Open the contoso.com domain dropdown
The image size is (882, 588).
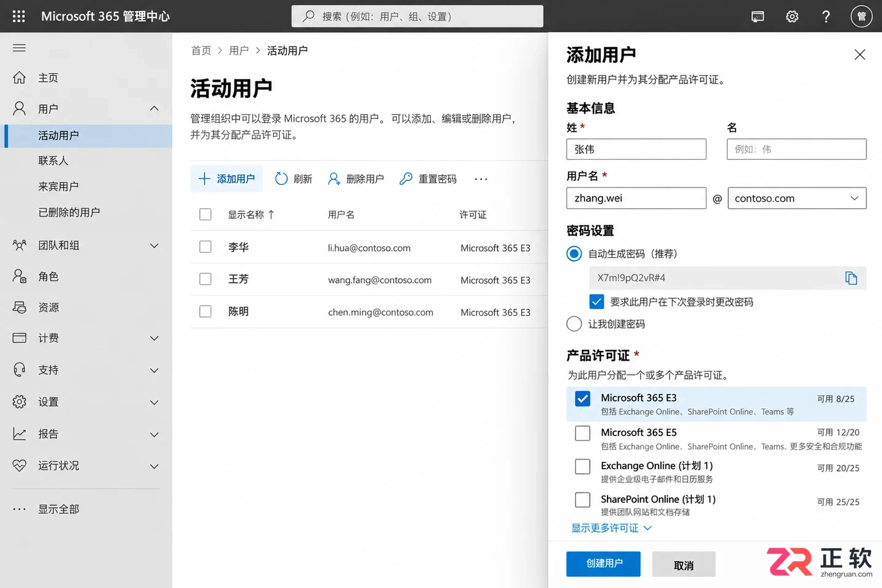click(797, 198)
